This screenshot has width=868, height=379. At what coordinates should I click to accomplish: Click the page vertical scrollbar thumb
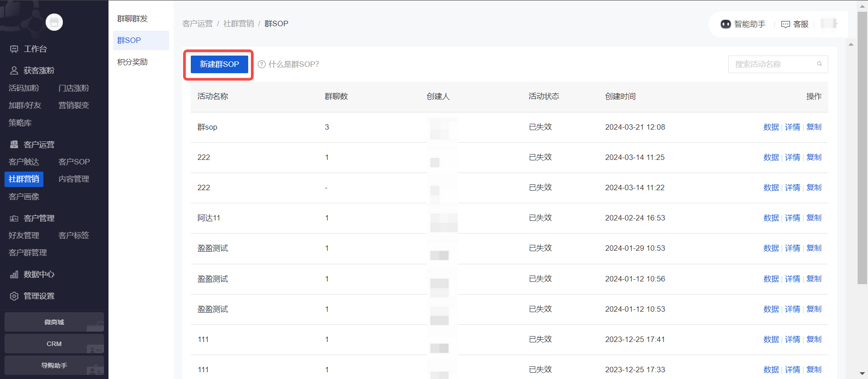pyautogui.click(x=862, y=148)
